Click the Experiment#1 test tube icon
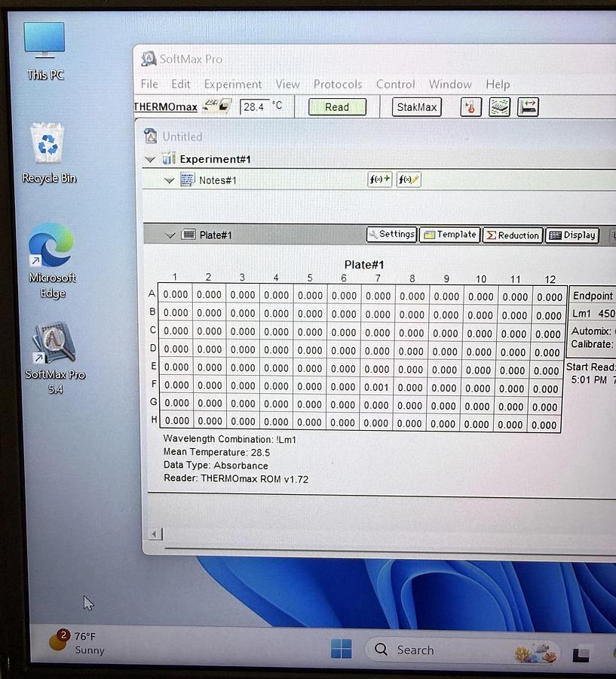The width and height of the screenshot is (616, 679). pyautogui.click(x=169, y=158)
